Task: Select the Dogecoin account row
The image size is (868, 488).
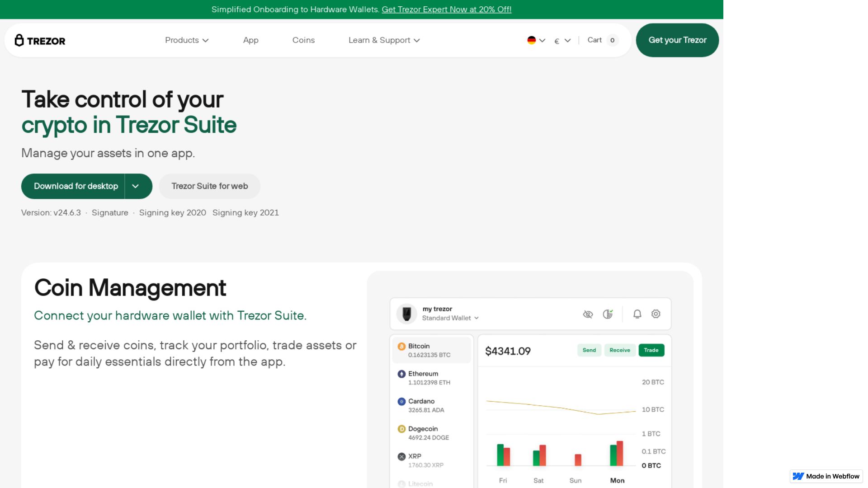Action: (432, 433)
